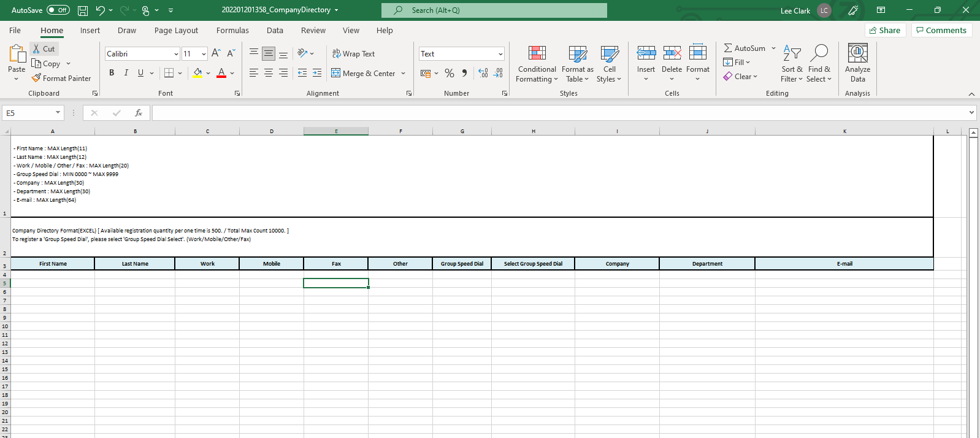This screenshot has height=438, width=980.
Task: Enable Wrap Text
Action: coord(353,53)
